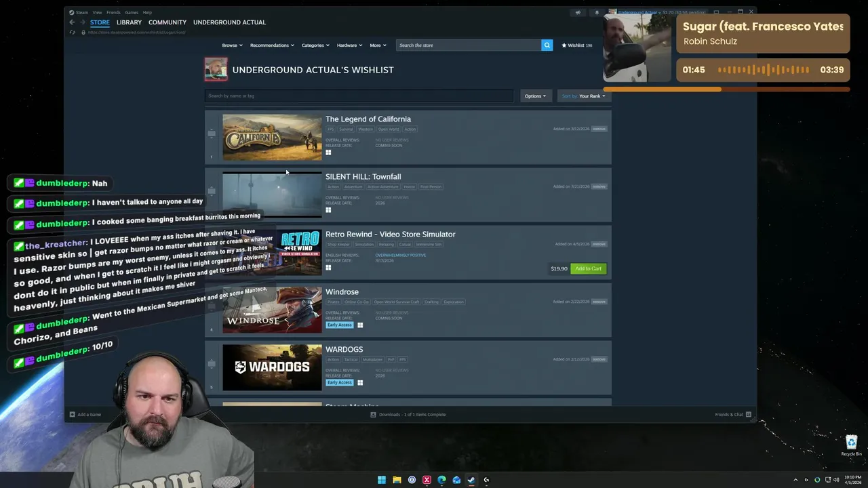Open The Legend of California thumbnail
This screenshot has width=868, height=488.
(x=272, y=137)
